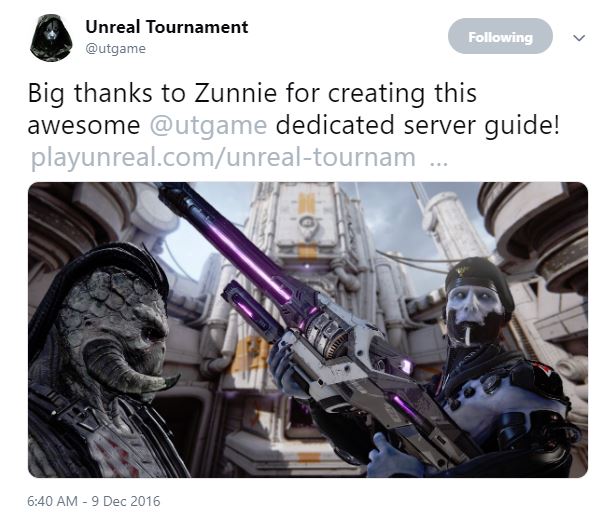Click the @utgame handle under the name
This screenshot has width=604, height=523.
pos(116,49)
